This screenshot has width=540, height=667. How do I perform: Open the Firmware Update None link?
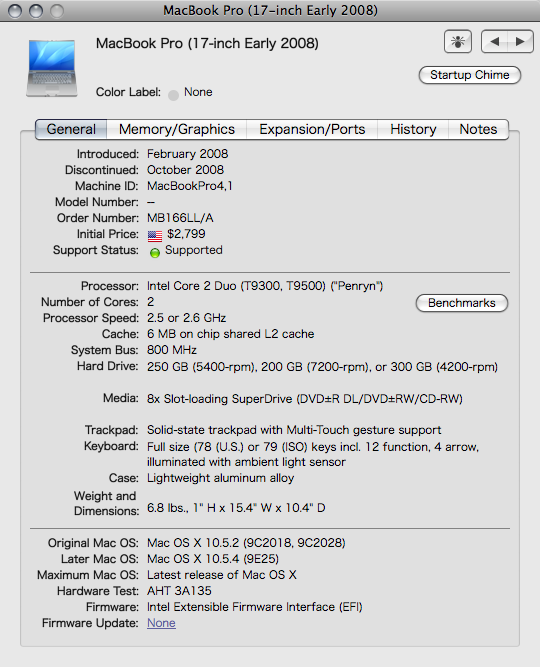click(161, 623)
